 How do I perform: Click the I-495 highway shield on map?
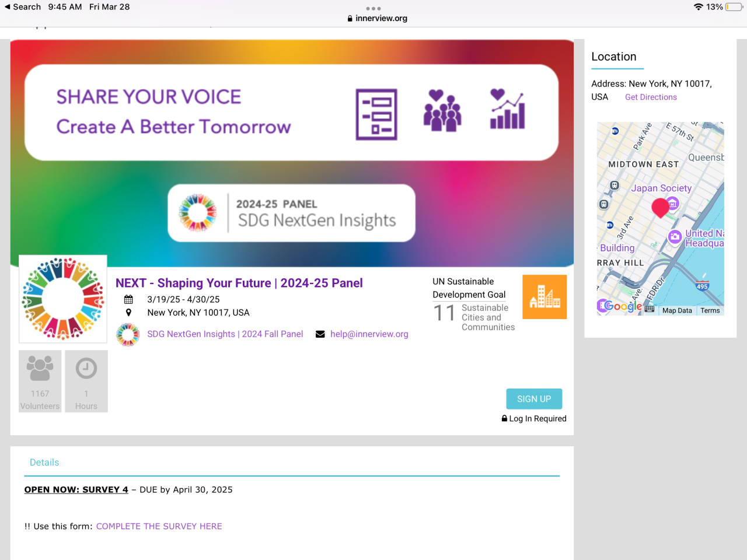coord(702,286)
